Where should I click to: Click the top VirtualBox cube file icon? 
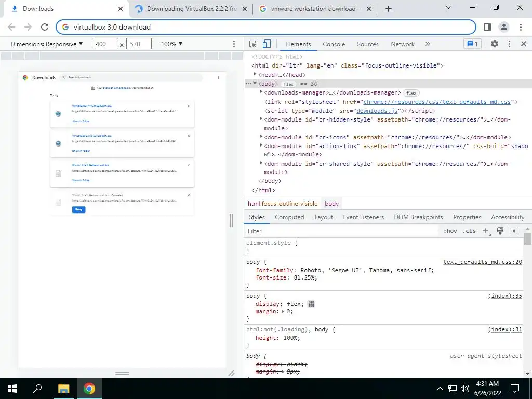pyautogui.click(x=58, y=114)
